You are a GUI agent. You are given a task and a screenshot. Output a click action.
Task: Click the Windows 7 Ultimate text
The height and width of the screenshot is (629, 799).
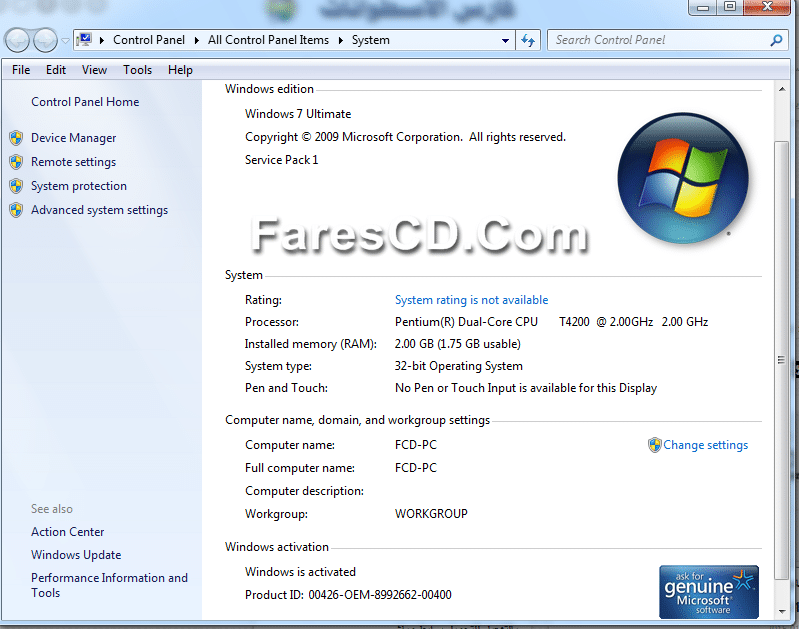point(298,114)
